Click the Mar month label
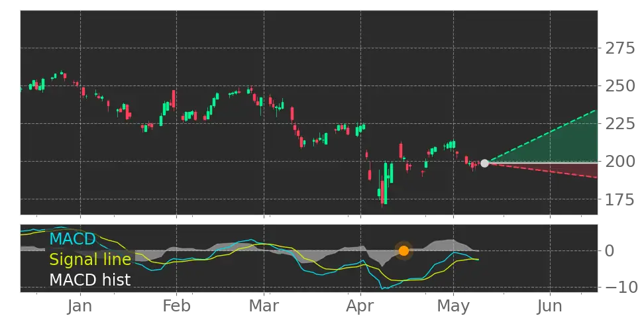The height and width of the screenshot is (322, 644). pyautogui.click(x=264, y=306)
